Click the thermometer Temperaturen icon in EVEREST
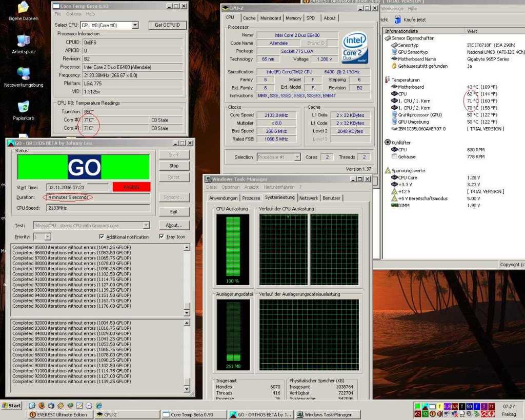 (388, 79)
